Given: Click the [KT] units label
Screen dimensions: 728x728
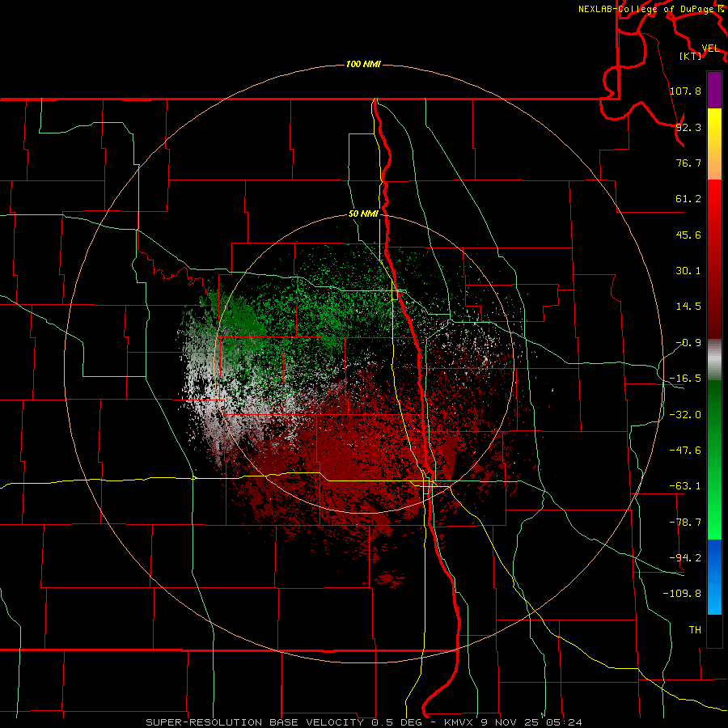Looking at the screenshot, I should click(691, 56).
